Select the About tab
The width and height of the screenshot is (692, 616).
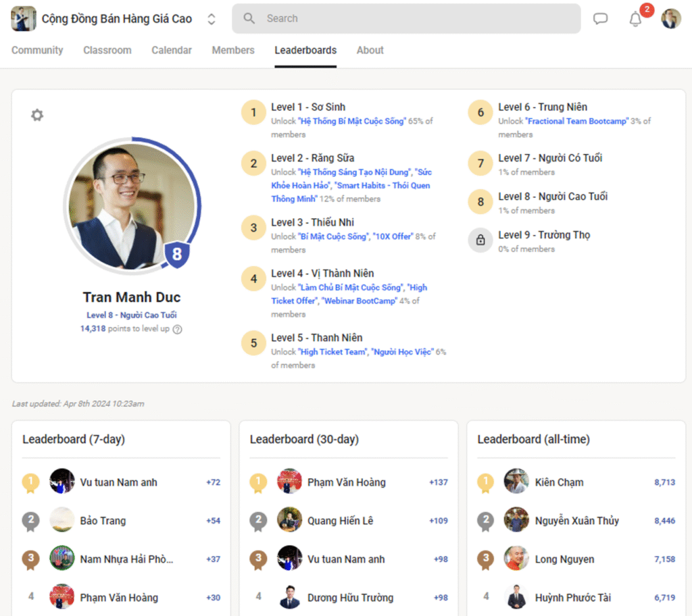[370, 50]
